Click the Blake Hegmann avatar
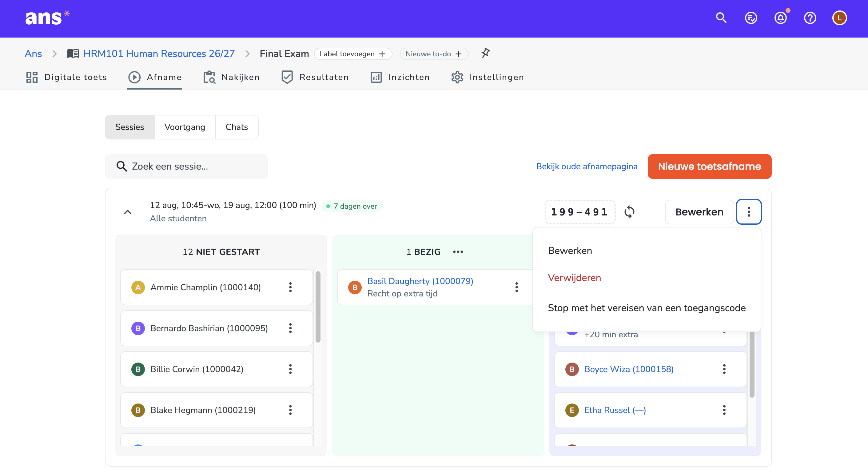This screenshot has height=474, width=868. coord(138,410)
